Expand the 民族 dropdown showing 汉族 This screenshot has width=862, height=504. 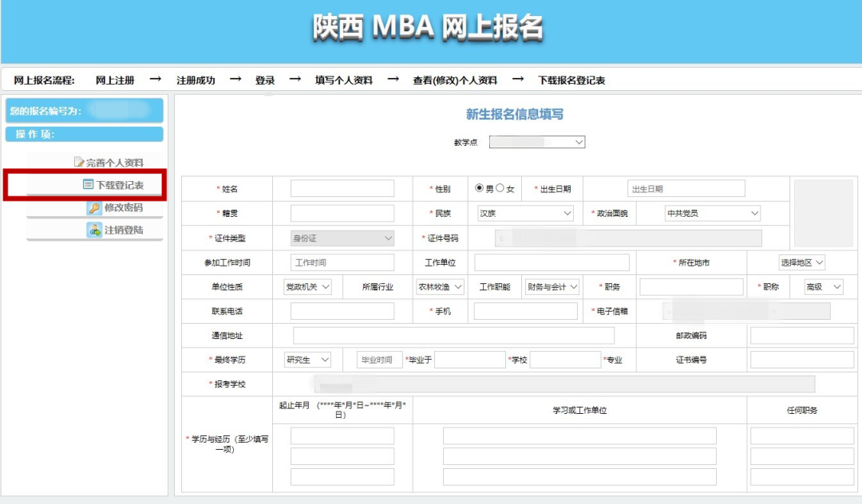point(525,213)
